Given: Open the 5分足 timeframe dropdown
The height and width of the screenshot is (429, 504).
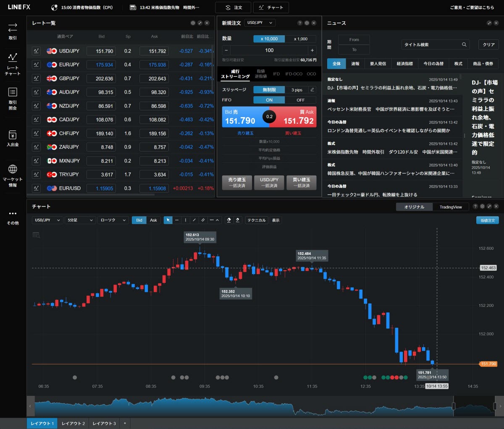Looking at the screenshot, I should pos(79,220).
